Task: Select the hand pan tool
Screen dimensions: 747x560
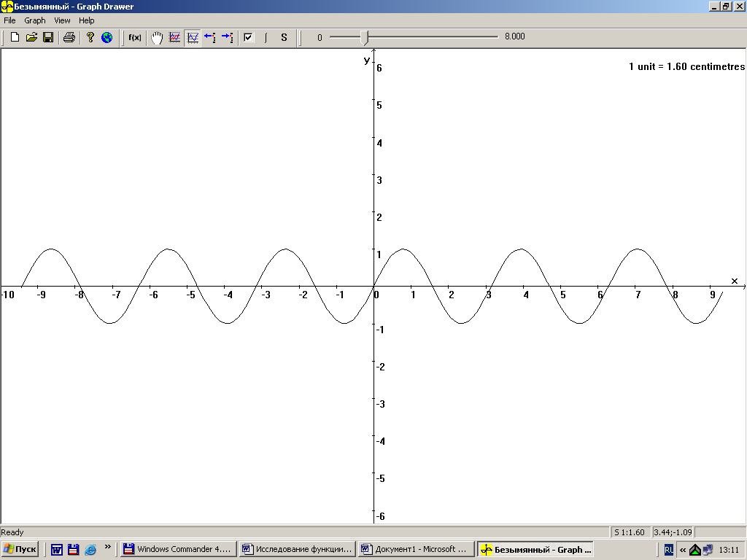Action: coord(157,37)
